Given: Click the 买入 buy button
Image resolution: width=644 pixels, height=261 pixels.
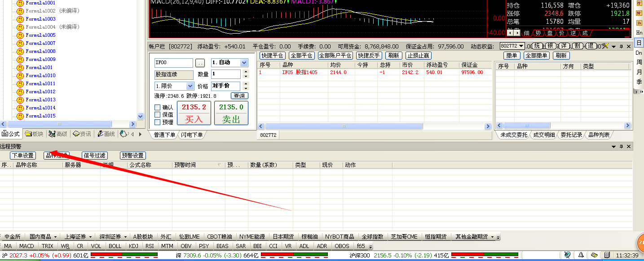Looking at the screenshot, I should 194,113.
